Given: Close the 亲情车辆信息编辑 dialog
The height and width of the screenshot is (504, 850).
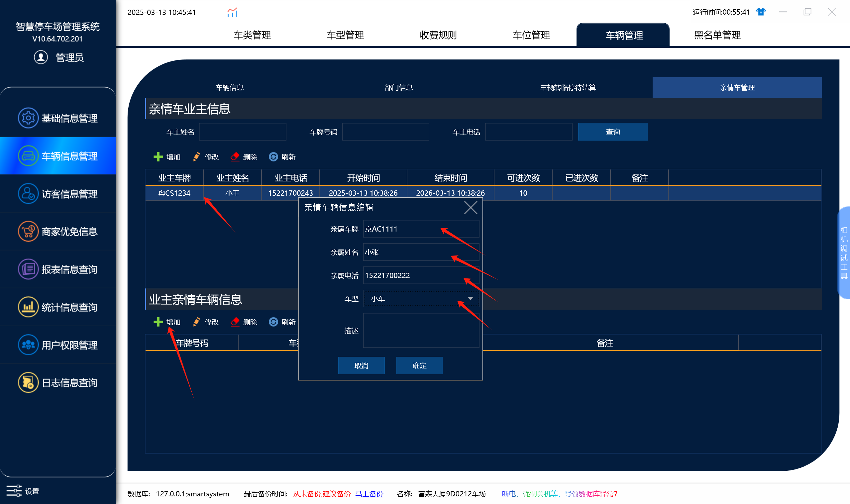Looking at the screenshot, I should (x=471, y=208).
